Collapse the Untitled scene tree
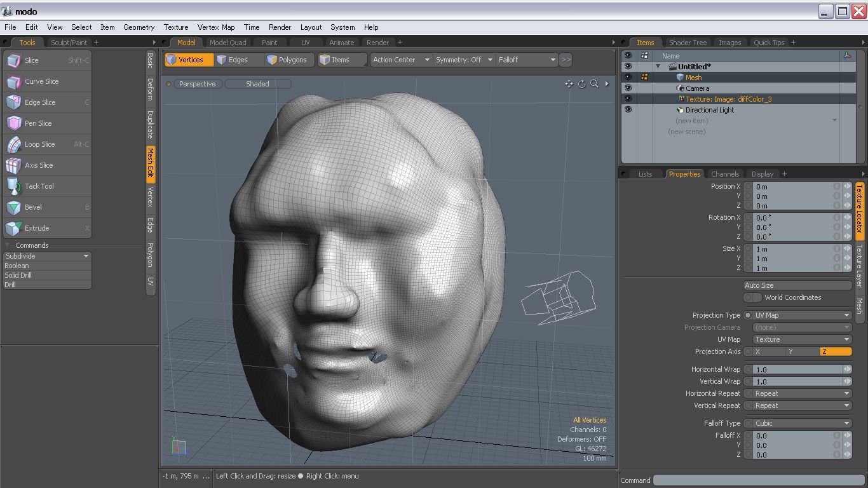This screenshot has height=488, width=868. coord(658,66)
